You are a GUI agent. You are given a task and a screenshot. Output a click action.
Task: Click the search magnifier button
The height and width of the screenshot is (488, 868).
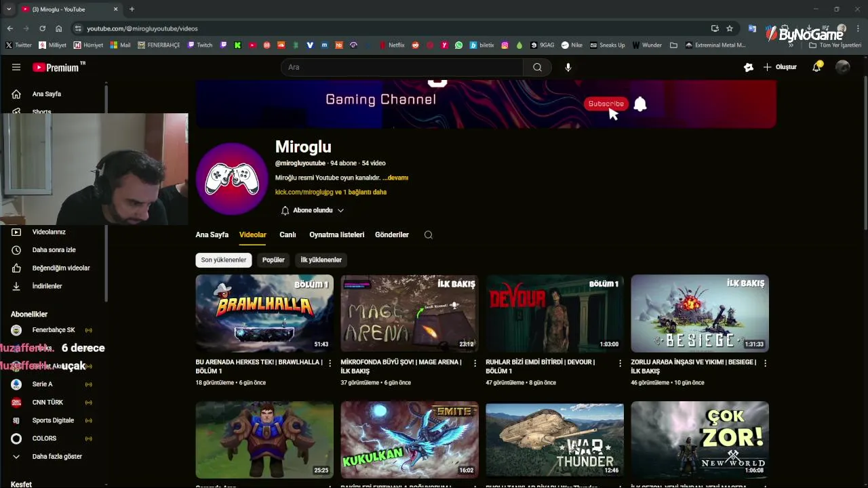pos(537,67)
